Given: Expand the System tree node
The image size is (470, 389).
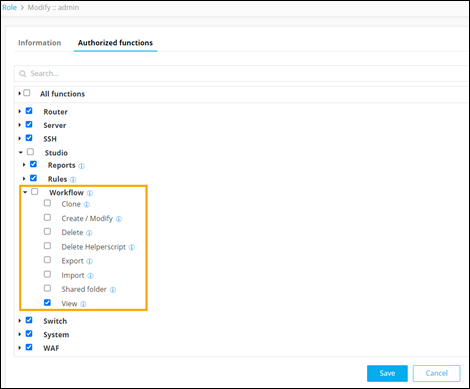Looking at the screenshot, I should (20, 334).
